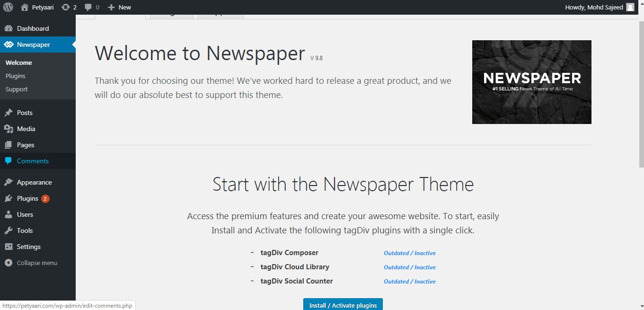Open the comments bubble icon in admin bar
The image size is (644, 310).
coord(88,7)
